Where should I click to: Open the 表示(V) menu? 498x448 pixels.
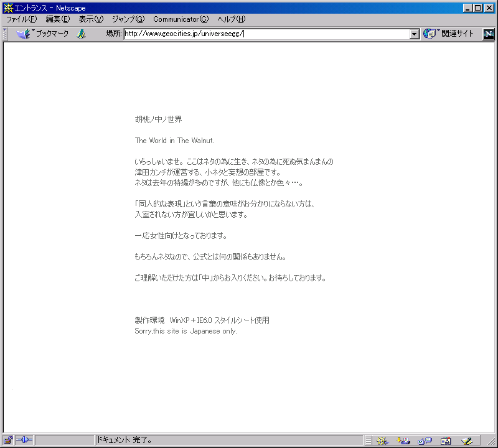[x=91, y=19]
